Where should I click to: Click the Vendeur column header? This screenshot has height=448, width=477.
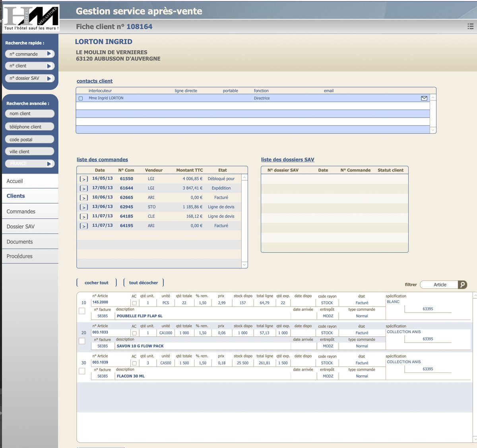(154, 170)
